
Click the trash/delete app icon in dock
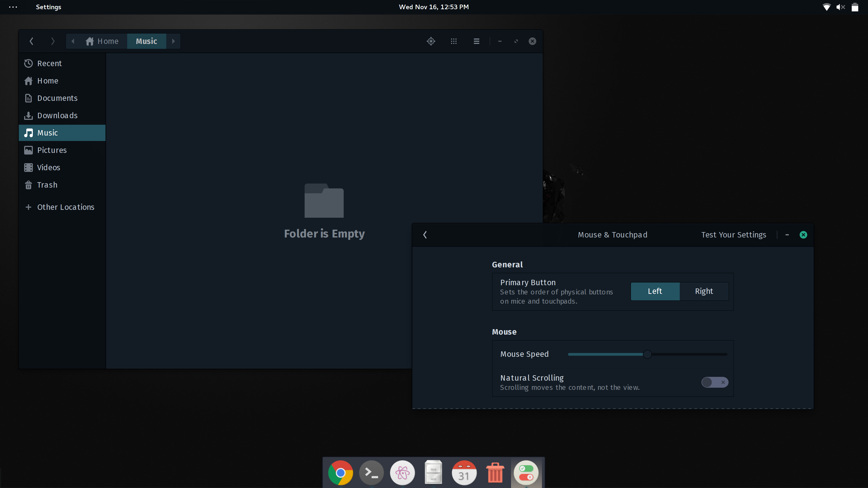click(495, 473)
